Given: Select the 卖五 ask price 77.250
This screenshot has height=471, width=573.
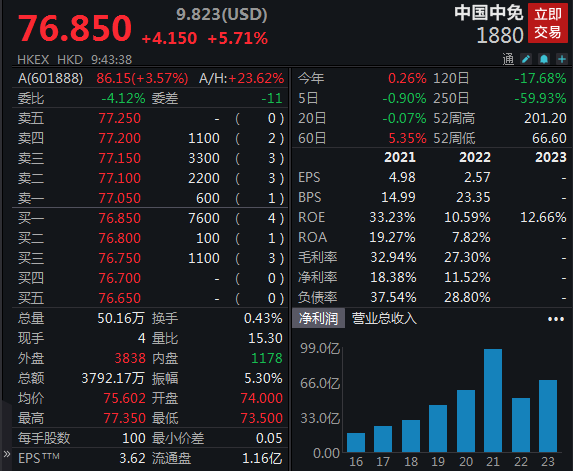Looking at the screenshot, I should tap(119, 118).
